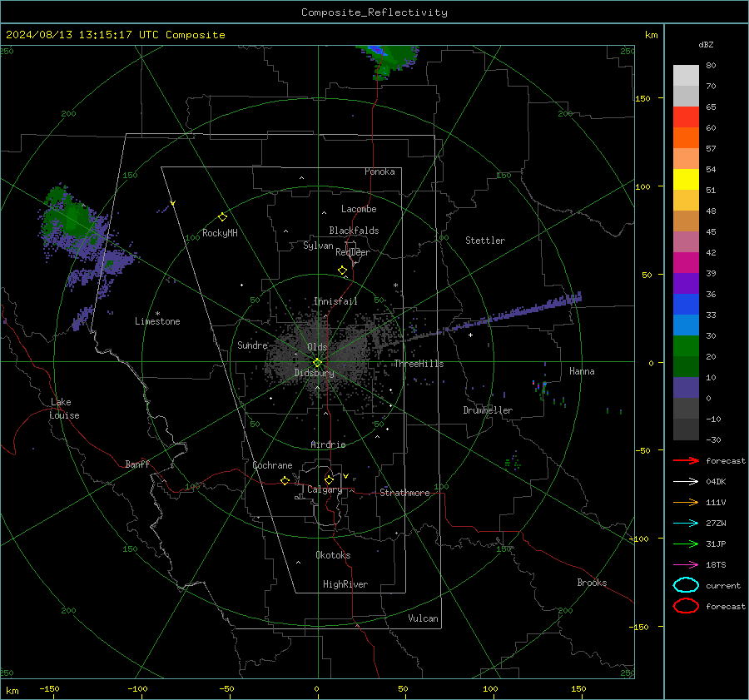Click the Limestone label
The image size is (749, 700).
[157, 321]
